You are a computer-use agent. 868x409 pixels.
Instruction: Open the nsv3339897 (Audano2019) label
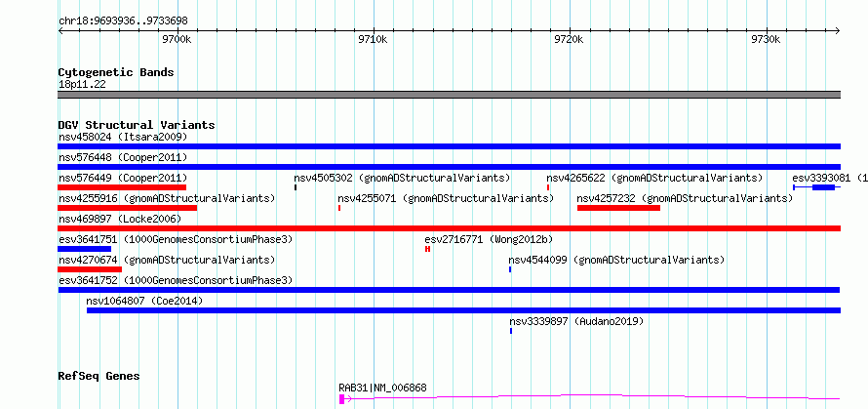point(576,321)
